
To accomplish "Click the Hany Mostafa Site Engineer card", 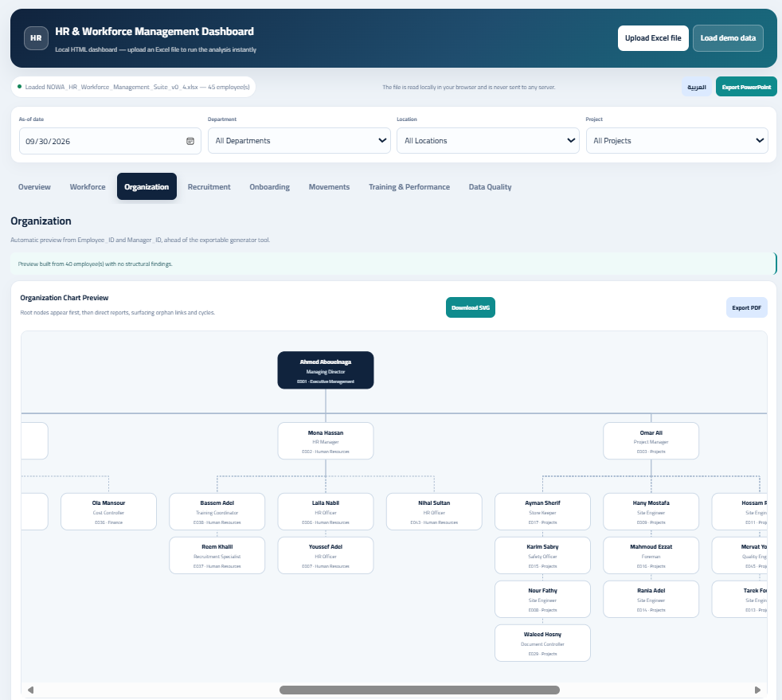I will click(x=651, y=512).
